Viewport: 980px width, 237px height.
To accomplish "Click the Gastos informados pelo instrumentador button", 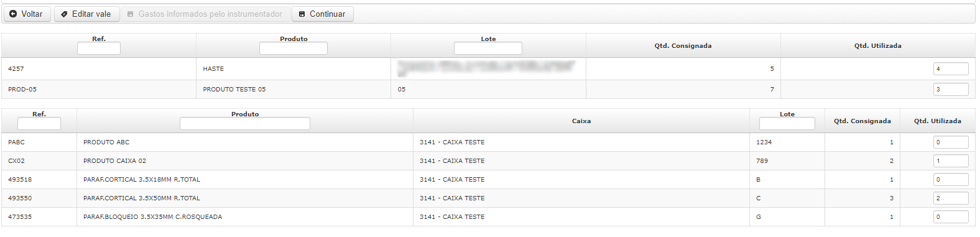I will point(205,14).
